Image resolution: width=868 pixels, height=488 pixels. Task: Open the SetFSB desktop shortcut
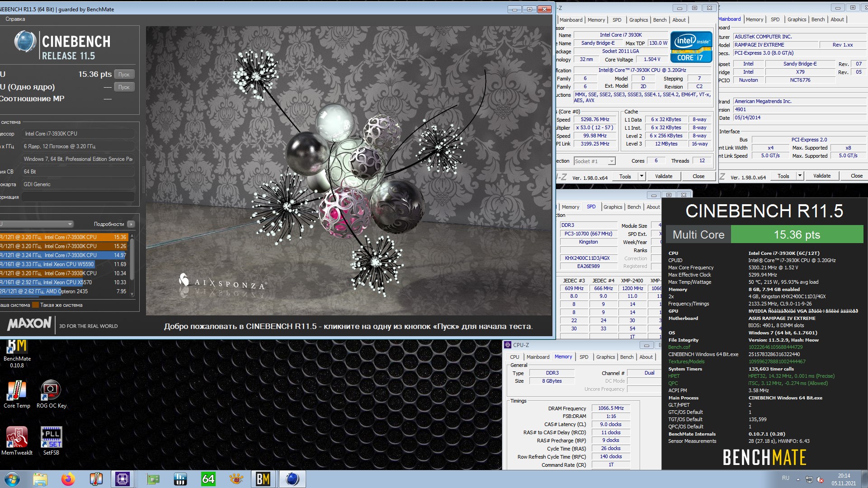[51, 441]
